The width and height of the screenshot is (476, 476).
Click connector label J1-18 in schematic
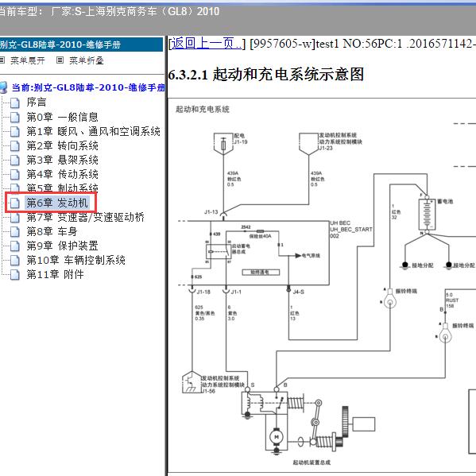coord(203,292)
